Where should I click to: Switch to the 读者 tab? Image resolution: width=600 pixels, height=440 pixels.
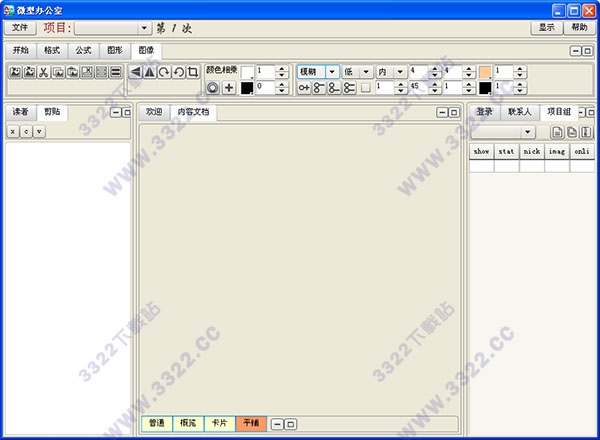coord(21,112)
